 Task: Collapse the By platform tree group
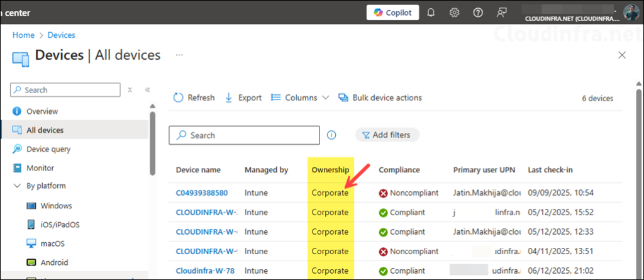(17, 186)
